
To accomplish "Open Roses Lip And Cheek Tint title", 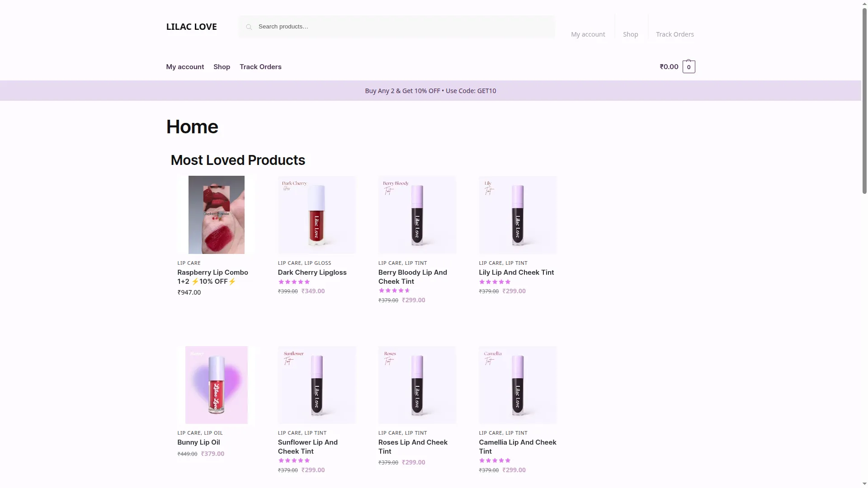I will pyautogui.click(x=413, y=447).
